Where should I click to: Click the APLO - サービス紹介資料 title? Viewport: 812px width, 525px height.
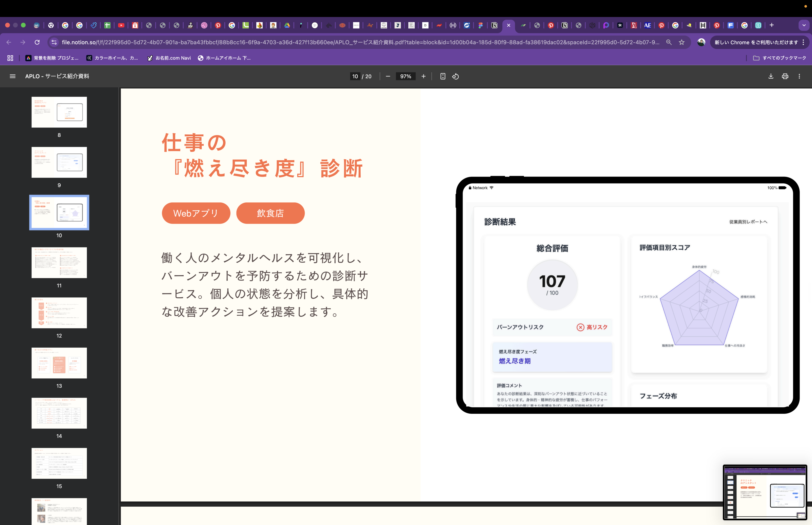click(x=57, y=76)
